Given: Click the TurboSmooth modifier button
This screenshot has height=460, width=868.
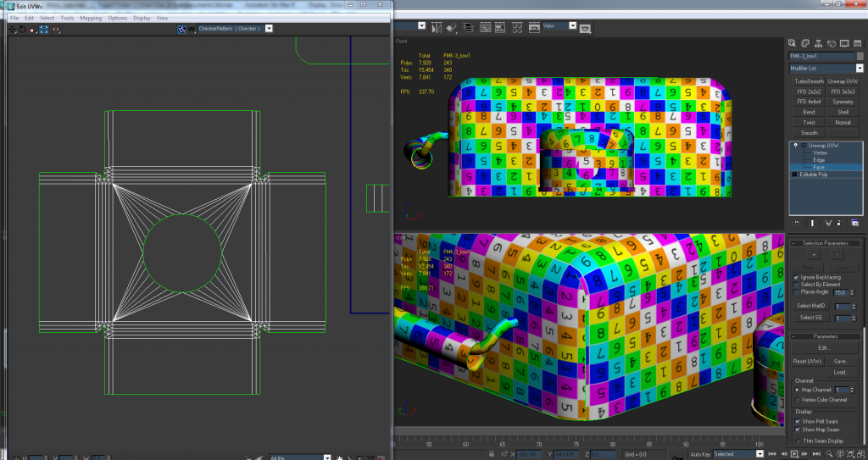Looking at the screenshot, I should [809, 81].
